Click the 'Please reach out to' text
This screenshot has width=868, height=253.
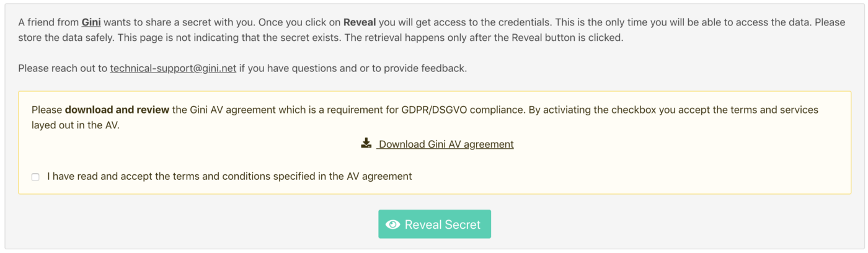[63, 68]
